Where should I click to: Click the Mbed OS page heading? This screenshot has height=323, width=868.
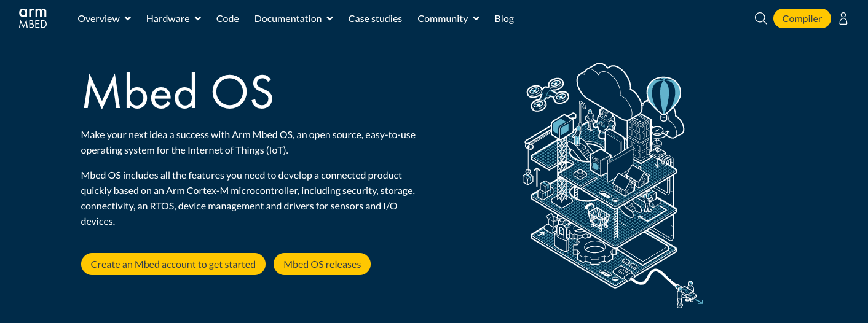[178, 92]
